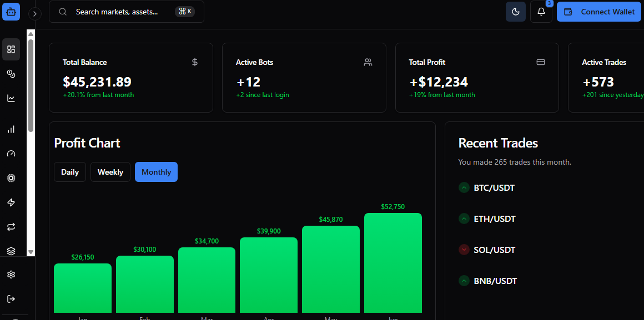Click the $39,900 April bar
Viewport: 644px width, 320px height.
[x=269, y=275]
